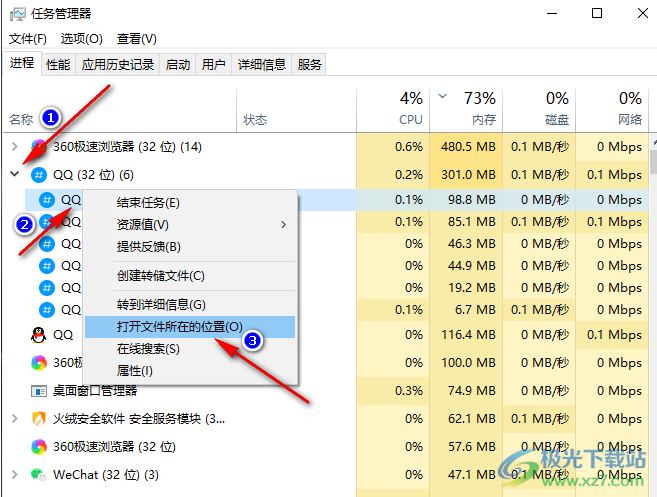
Task: Switch to the 用户 tab
Action: (213, 65)
